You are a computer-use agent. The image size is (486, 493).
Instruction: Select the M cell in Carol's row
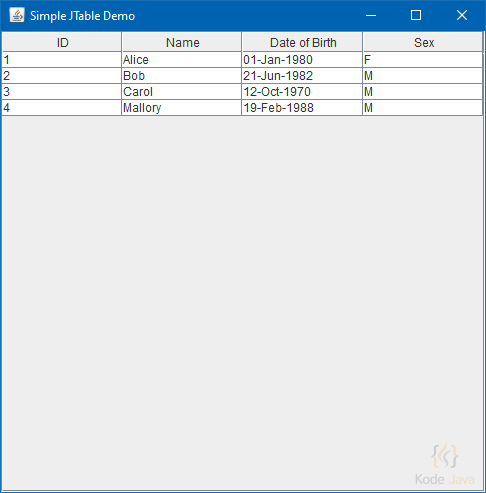click(423, 92)
